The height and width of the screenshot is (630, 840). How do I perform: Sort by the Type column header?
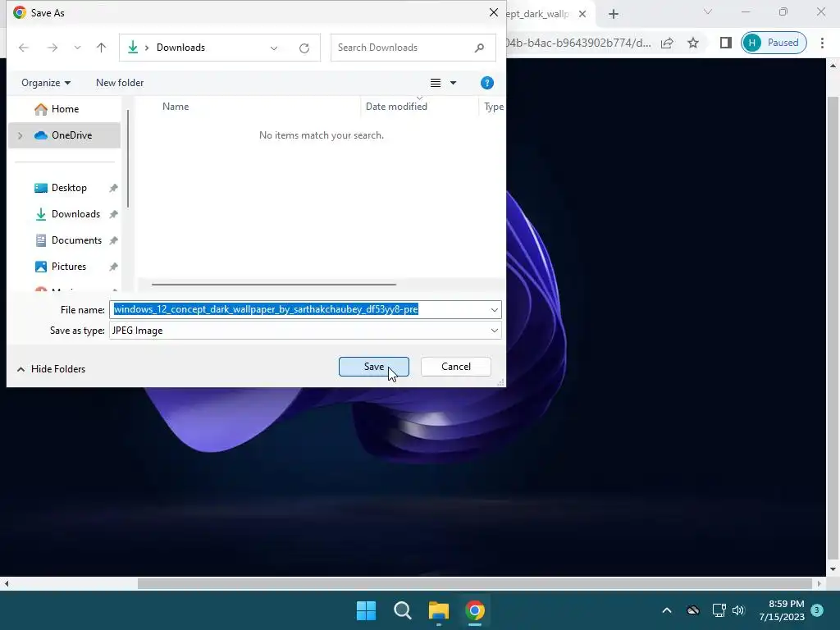pyautogui.click(x=492, y=106)
